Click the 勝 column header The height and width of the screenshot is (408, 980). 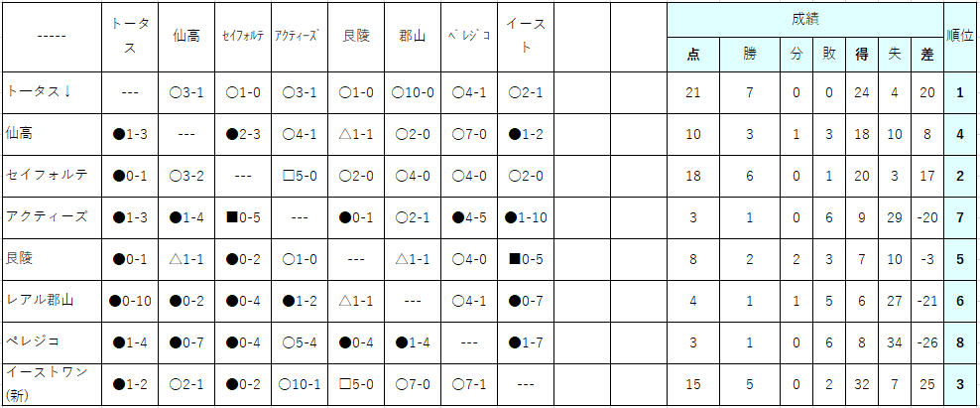tap(749, 55)
